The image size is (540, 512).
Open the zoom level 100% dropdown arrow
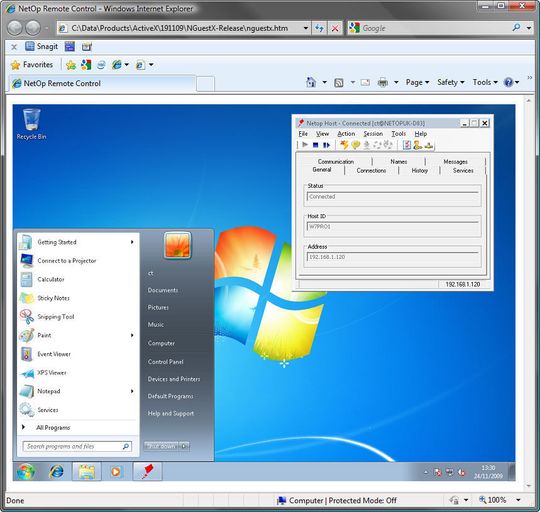(x=518, y=500)
